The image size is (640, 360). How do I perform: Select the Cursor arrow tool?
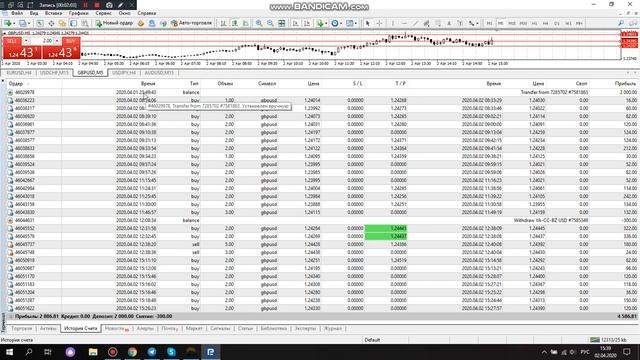[x=368, y=23]
